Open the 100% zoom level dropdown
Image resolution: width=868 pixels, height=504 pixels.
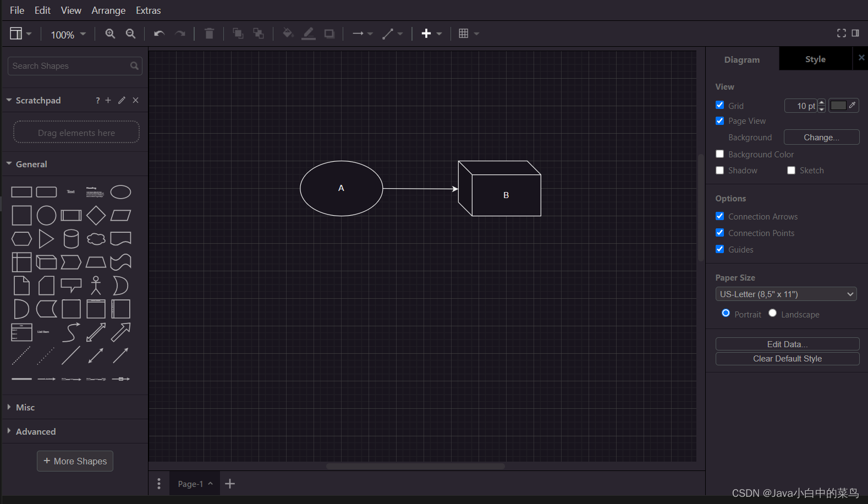68,34
